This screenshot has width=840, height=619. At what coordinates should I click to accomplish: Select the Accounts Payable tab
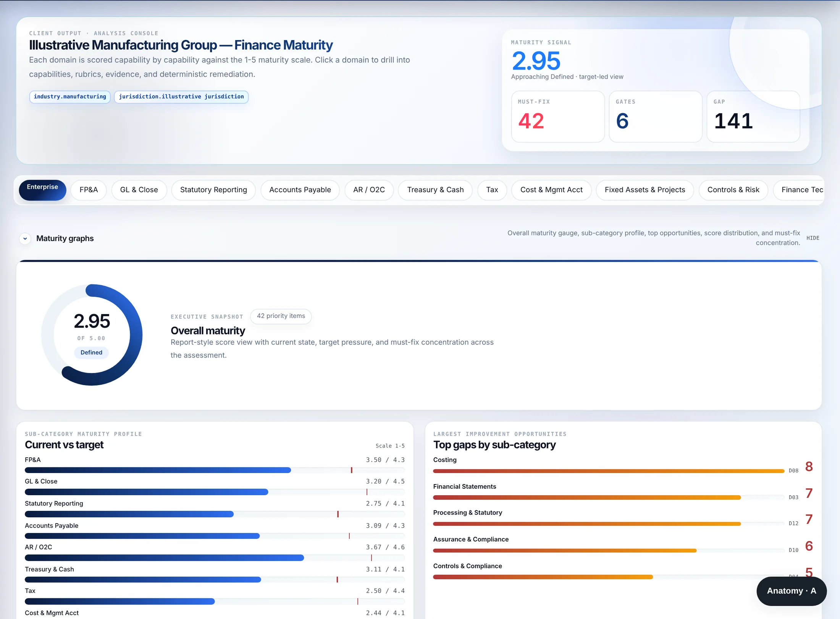(x=300, y=190)
